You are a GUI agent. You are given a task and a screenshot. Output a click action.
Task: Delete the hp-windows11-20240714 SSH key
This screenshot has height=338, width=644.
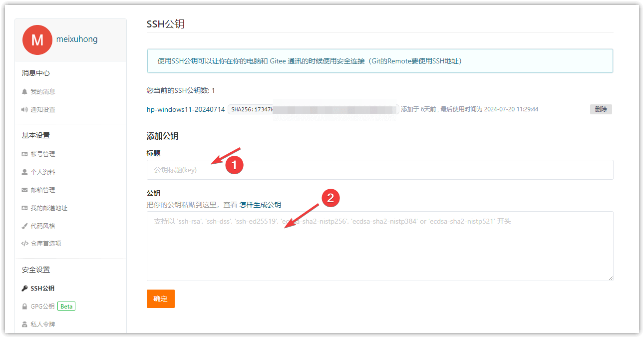pos(601,109)
